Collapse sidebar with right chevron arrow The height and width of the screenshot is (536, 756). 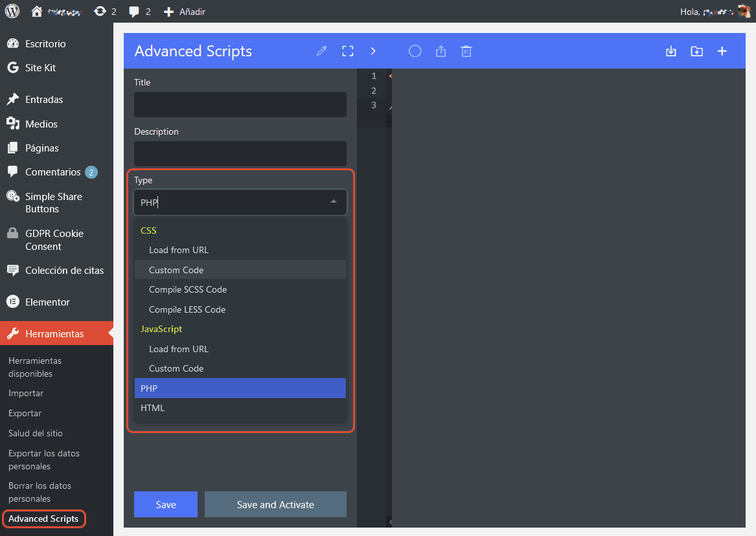point(373,51)
